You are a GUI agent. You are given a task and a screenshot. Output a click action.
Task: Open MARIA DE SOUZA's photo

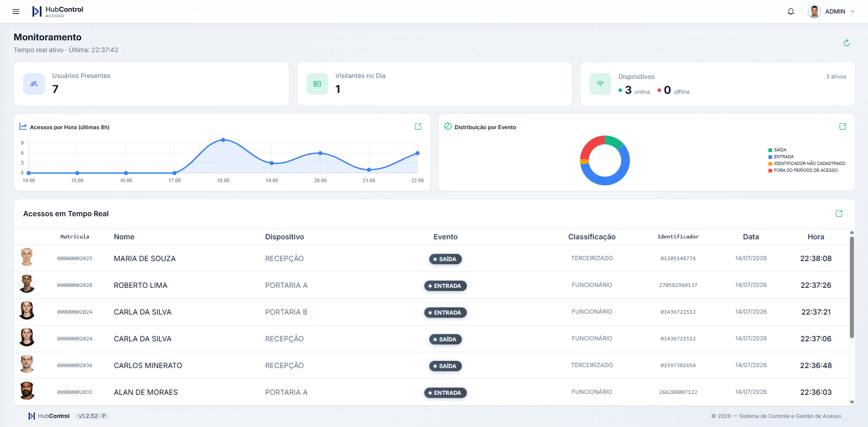click(27, 257)
